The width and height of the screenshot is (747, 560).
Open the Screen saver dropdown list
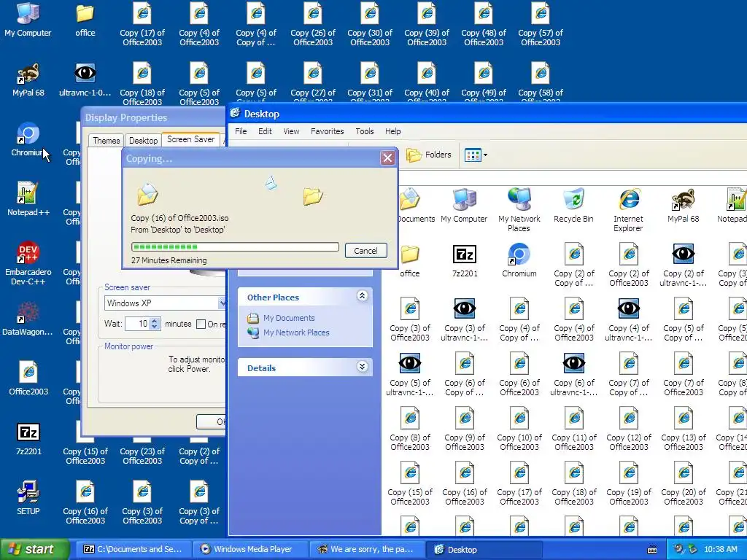coord(222,303)
